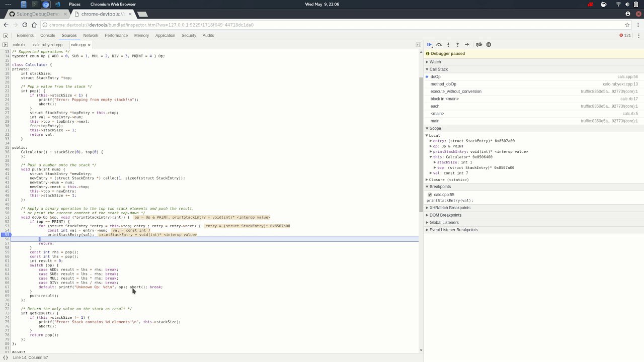
Task: Show navigator sidebar toggle icon
Action: click(6, 45)
